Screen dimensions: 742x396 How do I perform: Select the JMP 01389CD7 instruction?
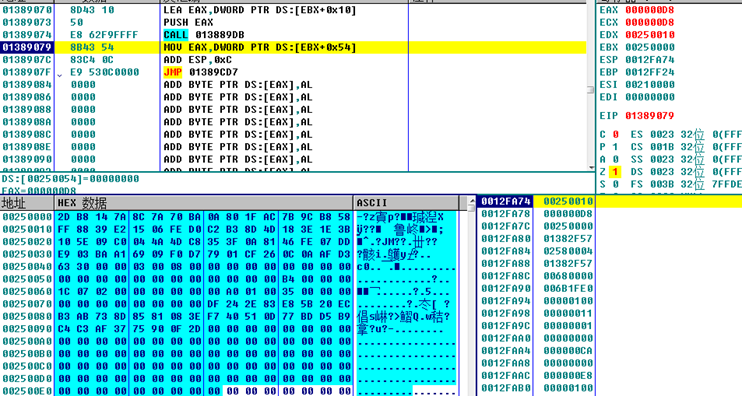pyautogui.click(x=201, y=72)
